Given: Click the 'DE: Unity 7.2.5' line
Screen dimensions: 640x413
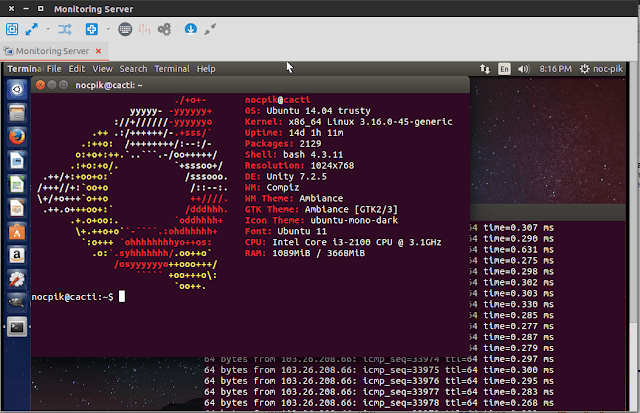Looking at the screenshot, I should point(286,177).
